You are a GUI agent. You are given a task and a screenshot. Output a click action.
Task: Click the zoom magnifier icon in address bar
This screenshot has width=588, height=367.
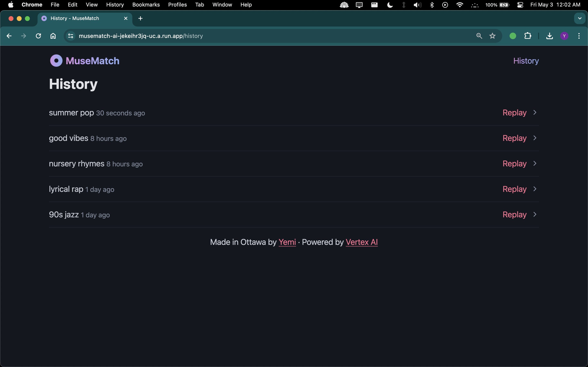tap(479, 36)
